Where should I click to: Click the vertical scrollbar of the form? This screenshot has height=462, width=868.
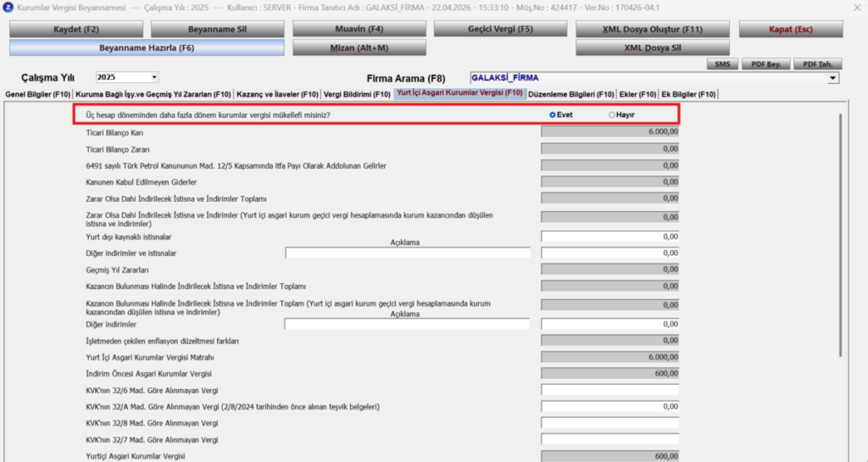(841, 235)
